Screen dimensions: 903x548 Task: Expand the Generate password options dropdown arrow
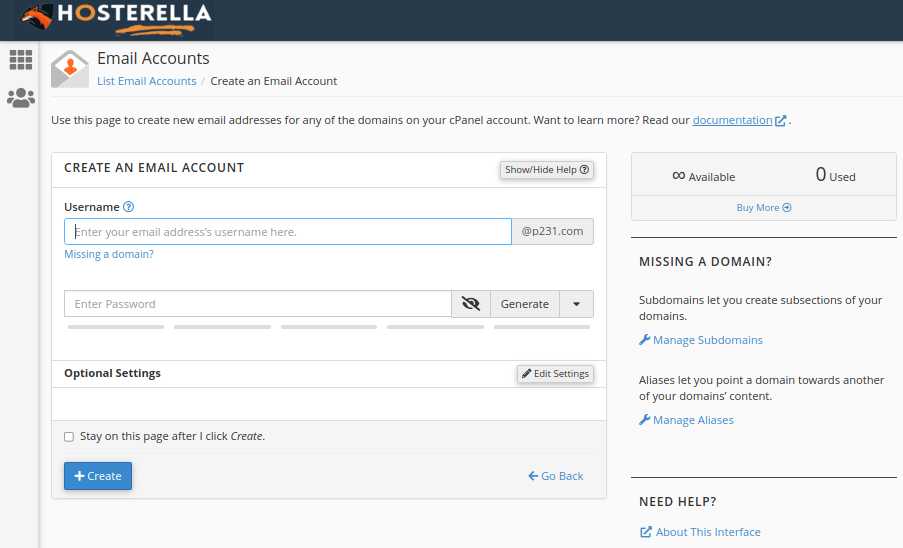(x=577, y=304)
